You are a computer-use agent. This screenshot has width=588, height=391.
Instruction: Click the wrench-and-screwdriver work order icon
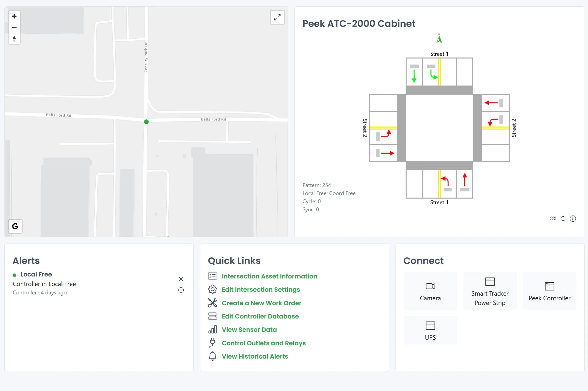point(212,303)
